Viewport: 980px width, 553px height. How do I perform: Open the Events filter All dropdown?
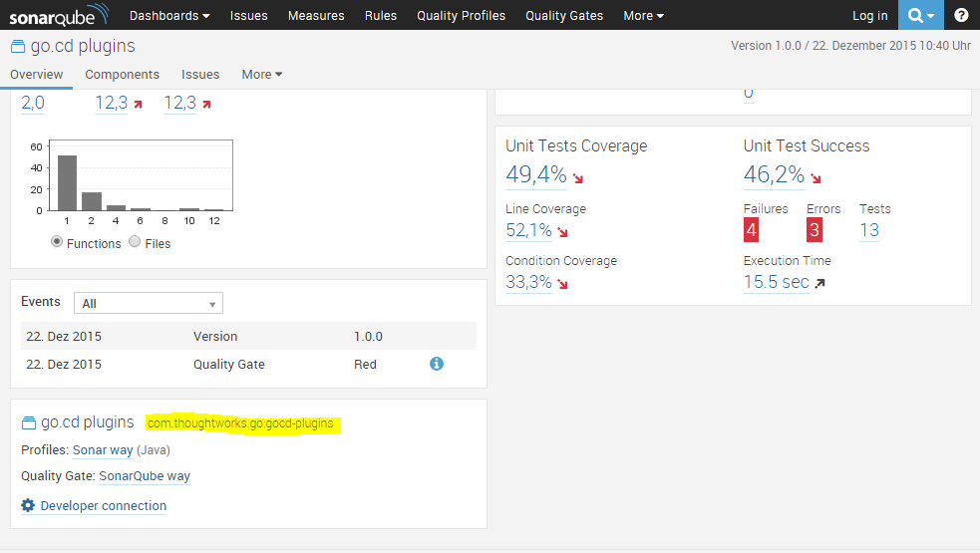149,304
